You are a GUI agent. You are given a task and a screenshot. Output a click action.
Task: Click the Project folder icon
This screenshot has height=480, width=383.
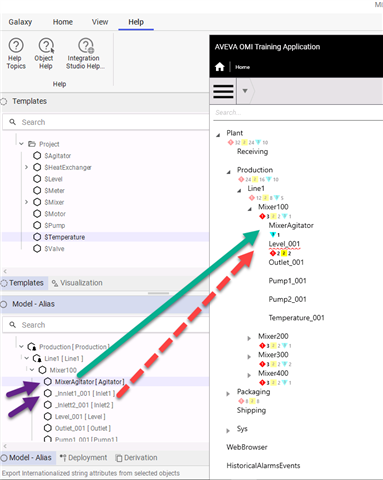click(32, 144)
